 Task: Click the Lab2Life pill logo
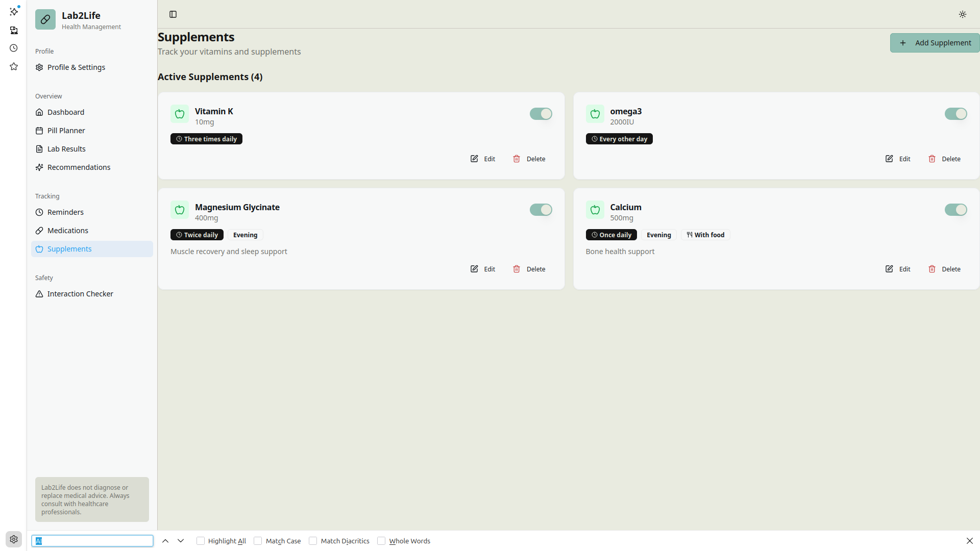point(45,20)
